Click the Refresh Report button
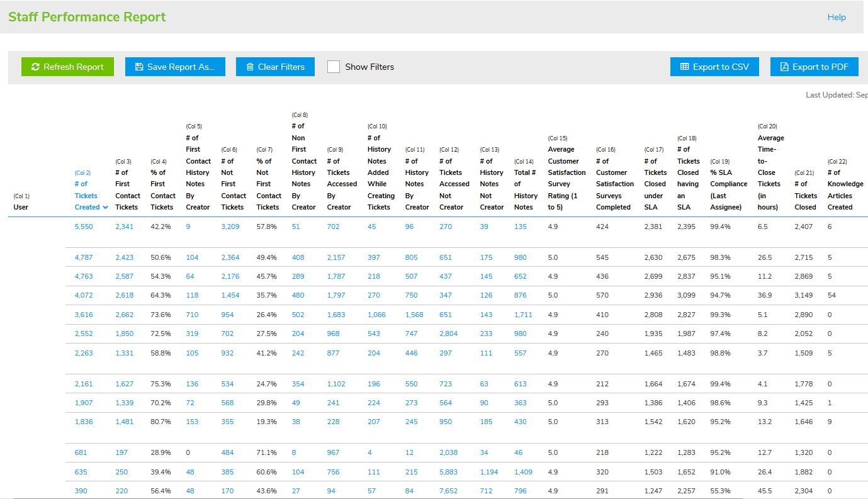 click(67, 67)
